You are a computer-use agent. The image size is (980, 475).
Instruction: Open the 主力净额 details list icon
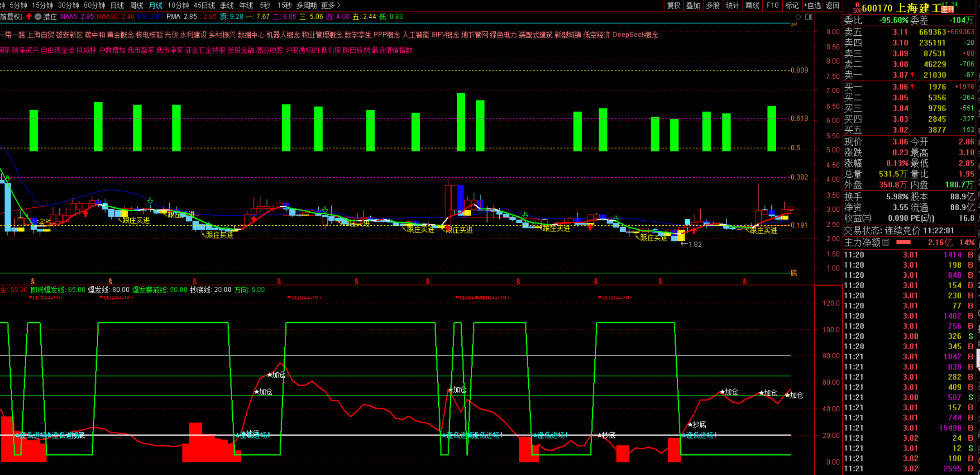886,242
